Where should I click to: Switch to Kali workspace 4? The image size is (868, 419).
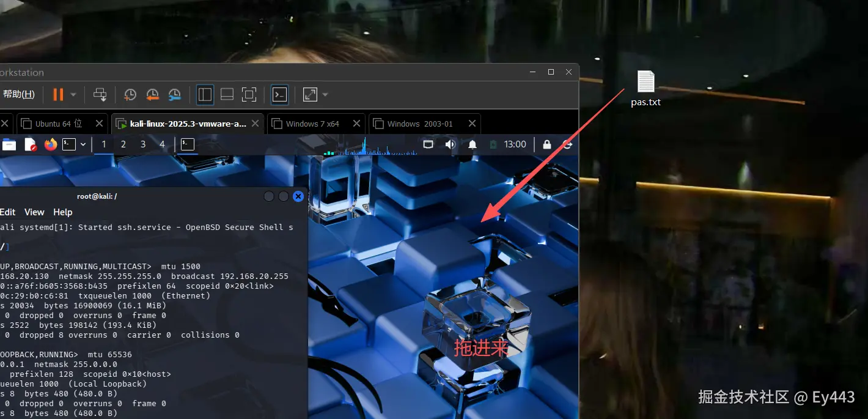[162, 144]
